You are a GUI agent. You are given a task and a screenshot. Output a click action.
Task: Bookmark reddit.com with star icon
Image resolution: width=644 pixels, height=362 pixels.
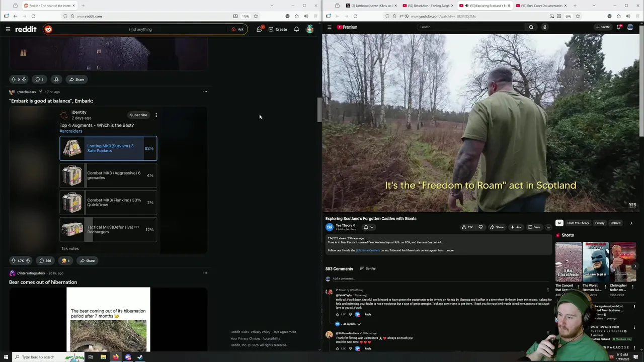point(256,16)
